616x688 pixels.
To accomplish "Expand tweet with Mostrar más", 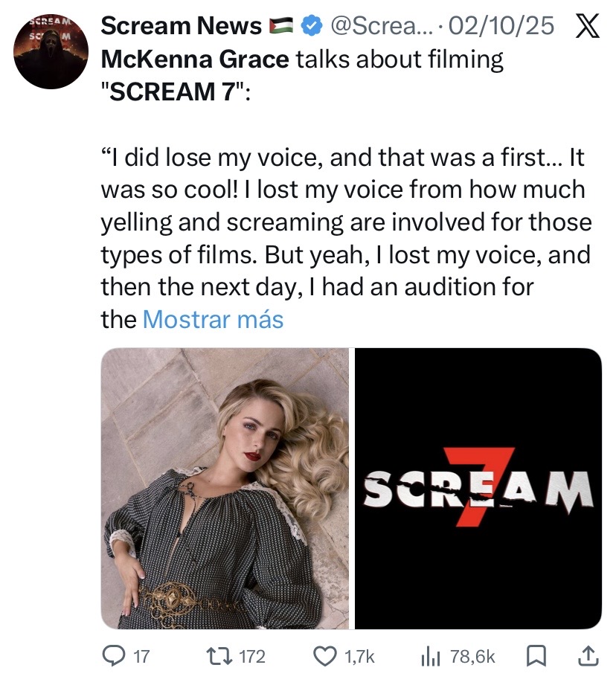I will 214,319.
